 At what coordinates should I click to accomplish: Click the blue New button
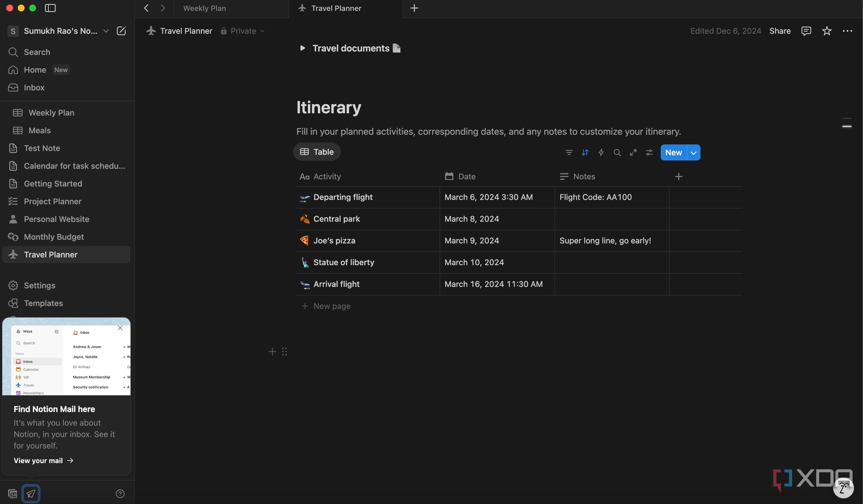click(674, 153)
